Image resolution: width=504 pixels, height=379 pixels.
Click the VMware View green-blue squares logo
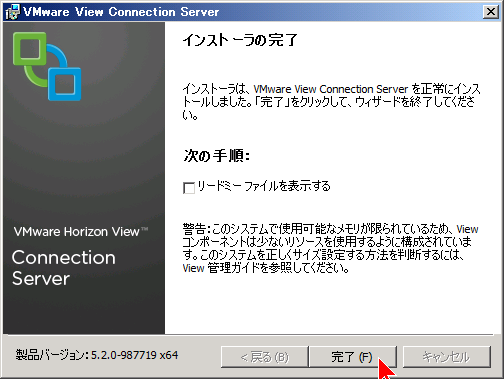coord(47,66)
